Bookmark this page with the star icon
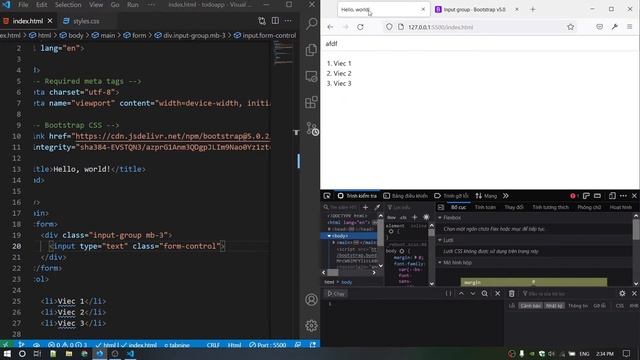Image resolution: width=640 pixels, height=360 pixels. (571, 27)
